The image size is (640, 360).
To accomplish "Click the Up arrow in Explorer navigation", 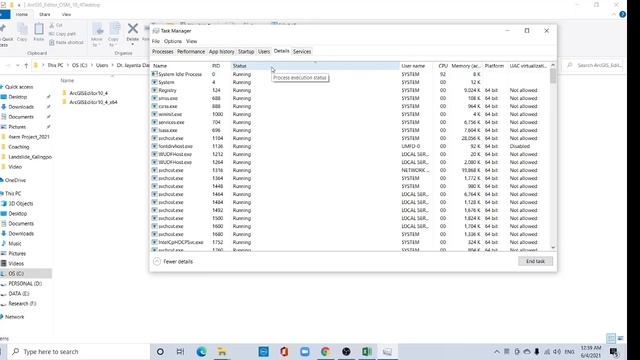I will click(x=26, y=65).
